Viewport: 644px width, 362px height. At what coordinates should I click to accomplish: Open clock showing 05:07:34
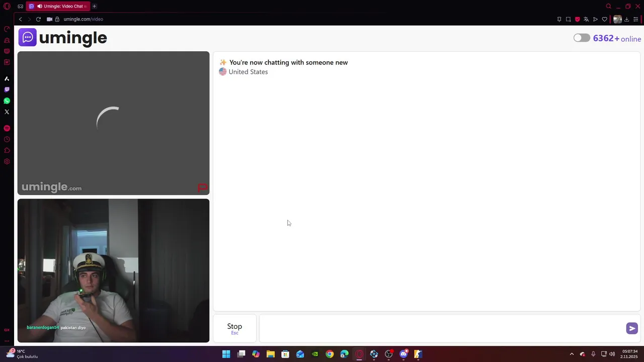tap(629, 354)
